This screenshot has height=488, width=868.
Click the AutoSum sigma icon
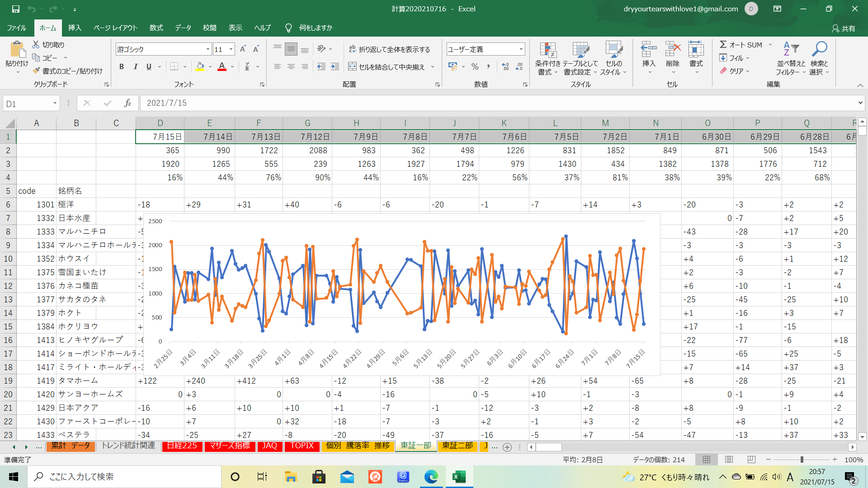[x=723, y=45]
